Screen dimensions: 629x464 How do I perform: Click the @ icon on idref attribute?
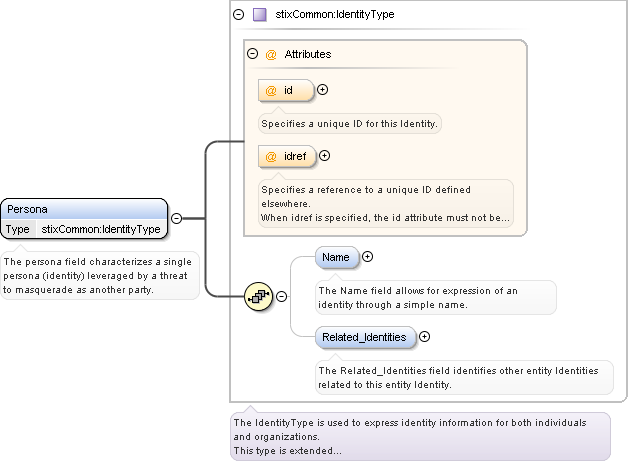click(271, 156)
